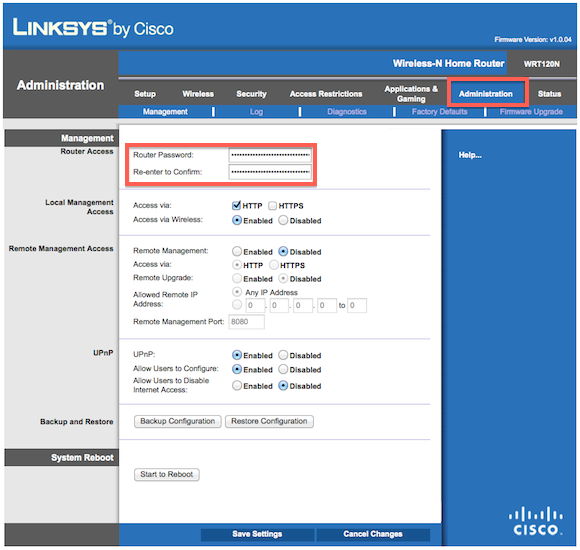Enable Allow Users to Disable Internet Access
This screenshot has width=580, height=550.
(x=237, y=386)
